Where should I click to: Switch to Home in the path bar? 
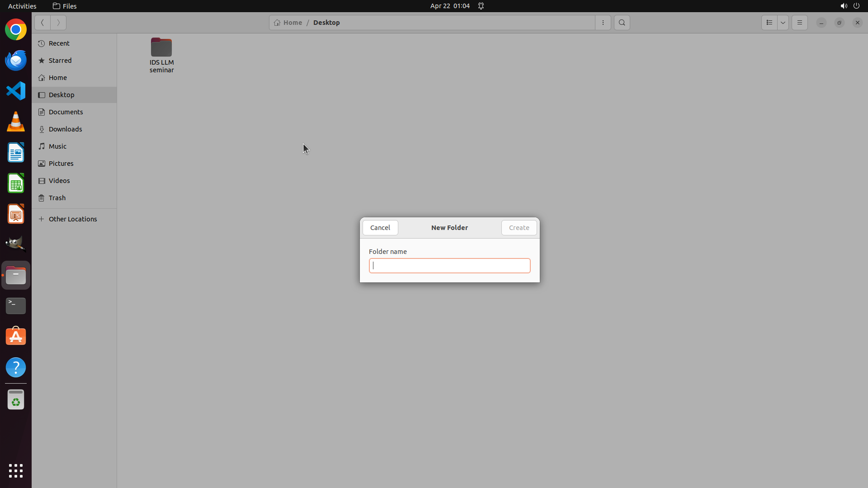[x=288, y=23]
